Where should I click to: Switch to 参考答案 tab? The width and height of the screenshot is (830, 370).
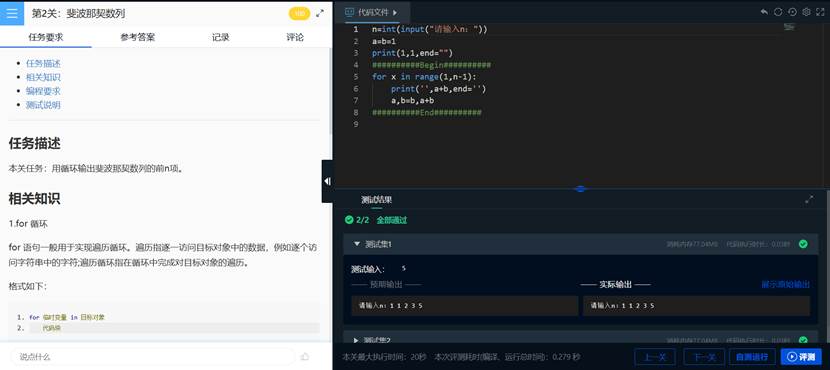[138, 37]
